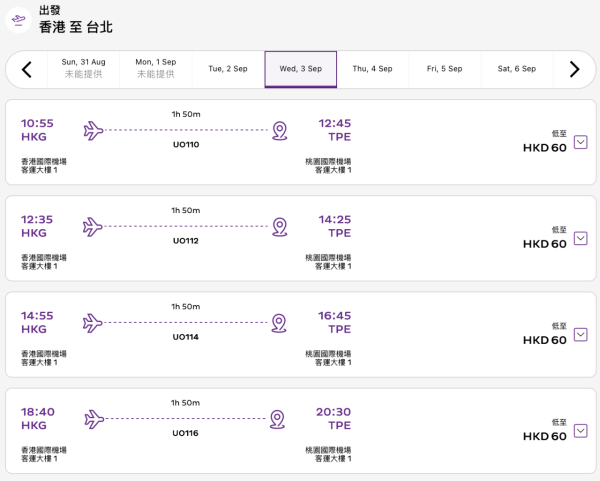Click arrival time 16:45
The height and width of the screenshot is (481, 600).
pos(334,316)
